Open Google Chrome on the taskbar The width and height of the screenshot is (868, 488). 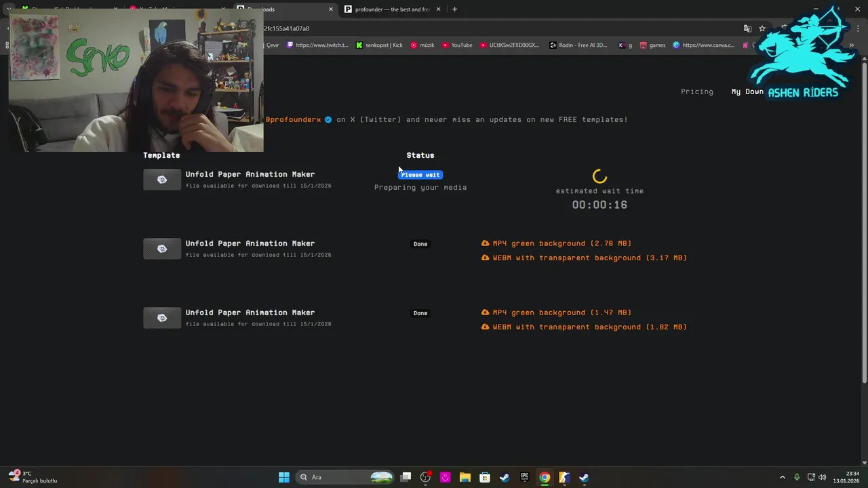coord(545,477)
